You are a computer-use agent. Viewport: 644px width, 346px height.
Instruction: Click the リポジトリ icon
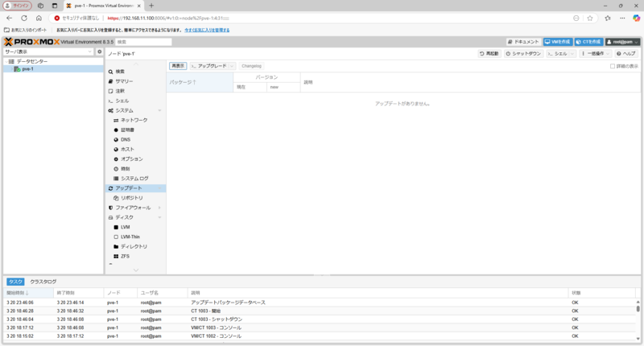116,198
